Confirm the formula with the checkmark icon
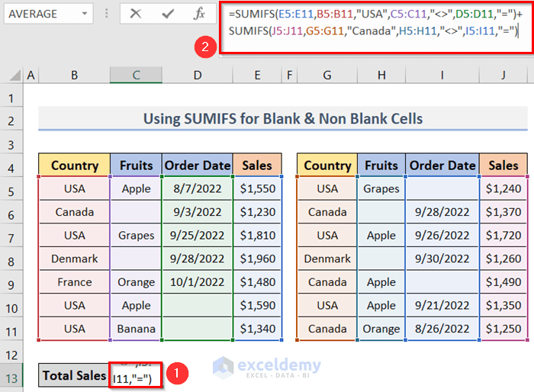Image resolution: width=534 pixels, height=392 pixels. 168,14
